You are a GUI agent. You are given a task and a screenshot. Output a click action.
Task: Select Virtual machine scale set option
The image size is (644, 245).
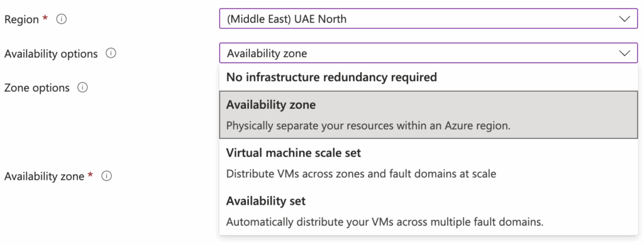coord(428,163)
